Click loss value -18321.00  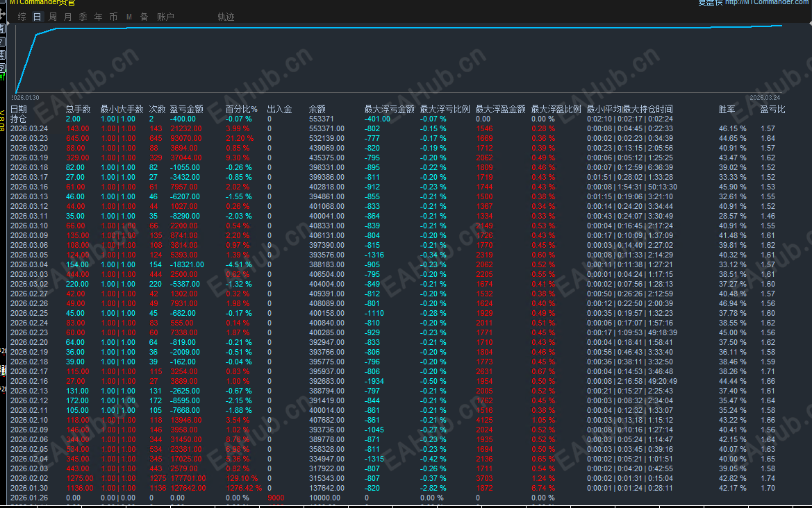[x=187, y=265]
